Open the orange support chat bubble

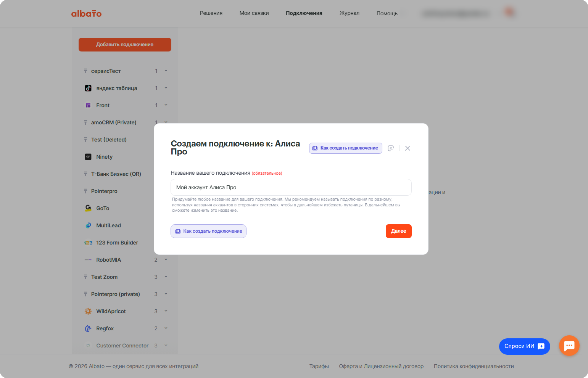[x=569, y=346]
